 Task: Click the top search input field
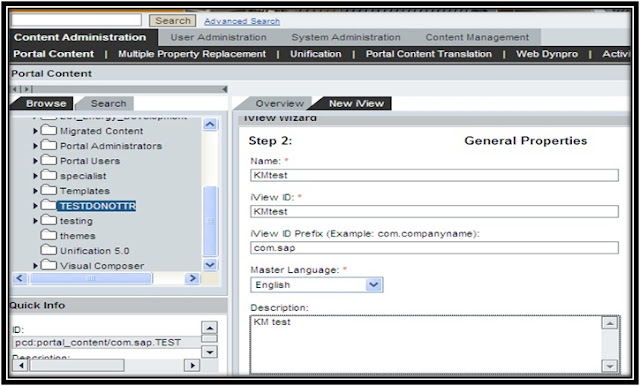[76, 20]
